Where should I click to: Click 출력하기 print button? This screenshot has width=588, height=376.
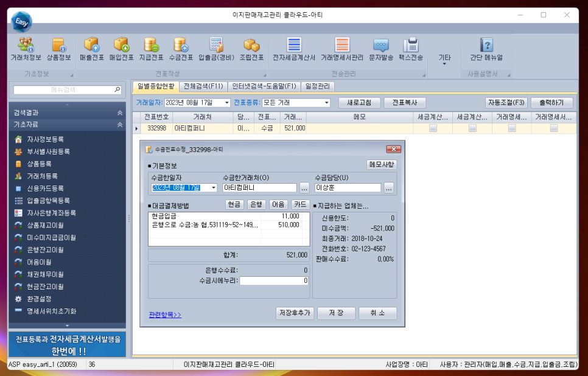tap(551, 103)
